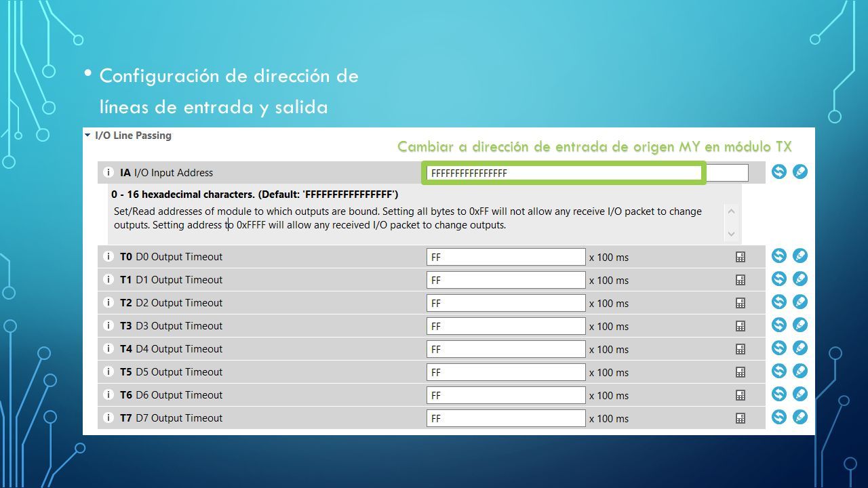Collapse the I/O Line Passing section
Viewport: 868px width, 488px height.
pyautogui.click(x=87, y=135)
